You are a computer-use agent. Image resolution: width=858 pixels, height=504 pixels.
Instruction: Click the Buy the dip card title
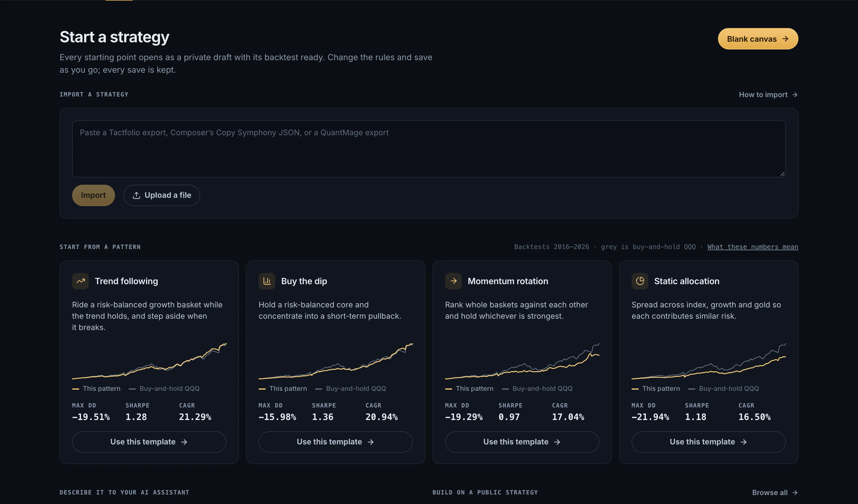coord(304,281)
